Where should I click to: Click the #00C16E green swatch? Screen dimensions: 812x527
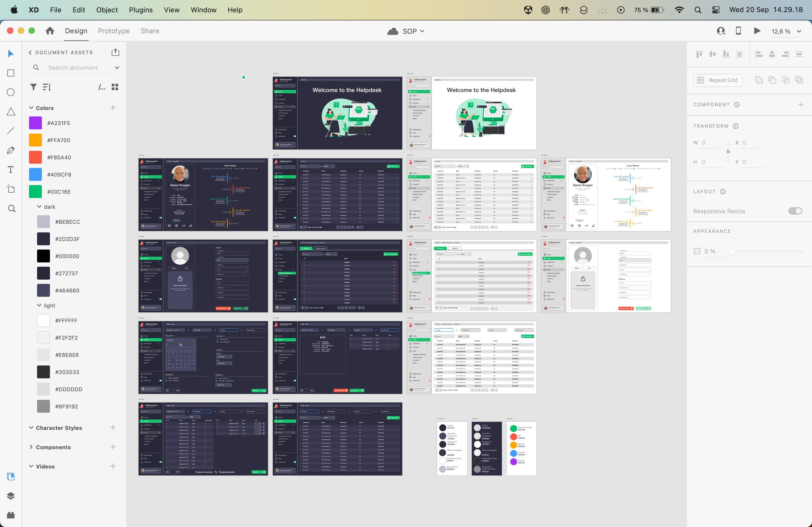click(x=35, y=192)
